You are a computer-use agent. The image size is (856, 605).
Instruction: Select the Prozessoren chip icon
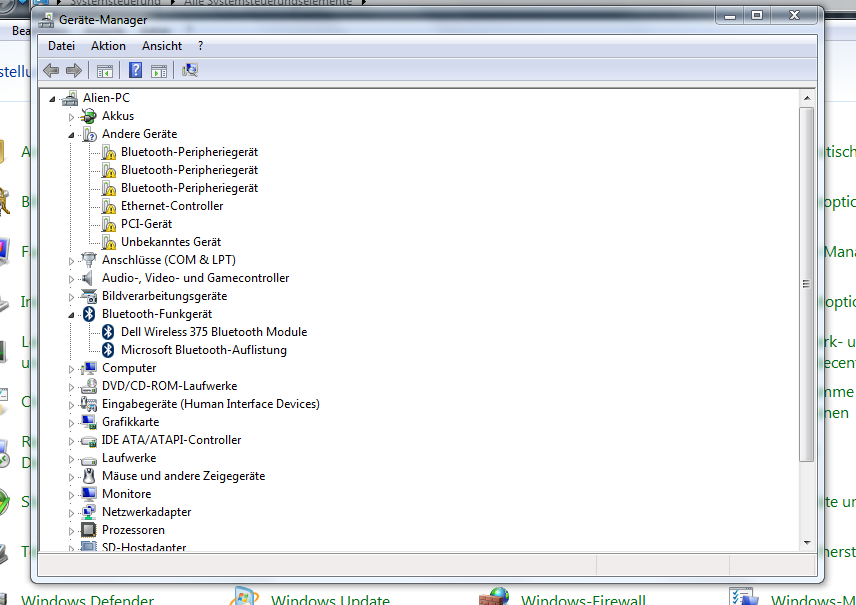click(x=88, y=530)
